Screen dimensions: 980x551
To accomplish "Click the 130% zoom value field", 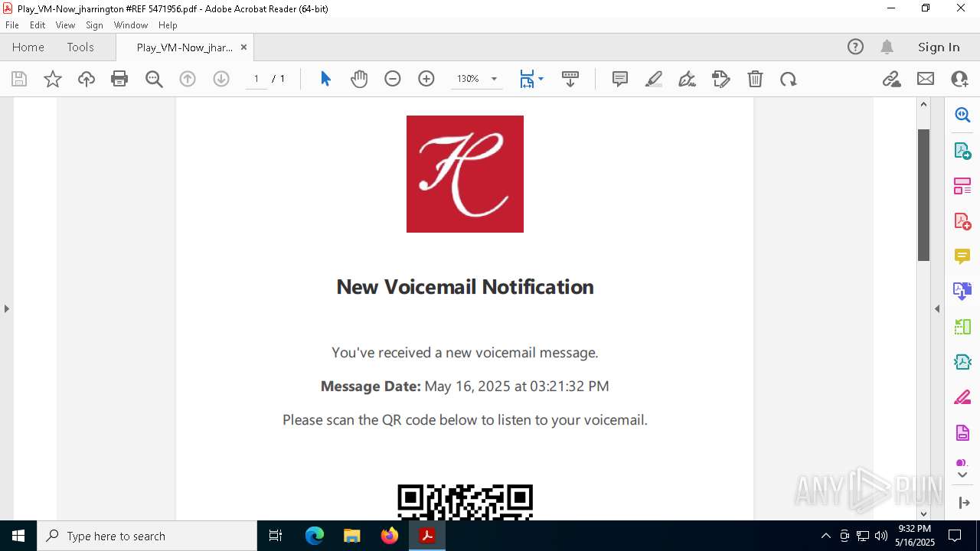I will click(468, 79).
